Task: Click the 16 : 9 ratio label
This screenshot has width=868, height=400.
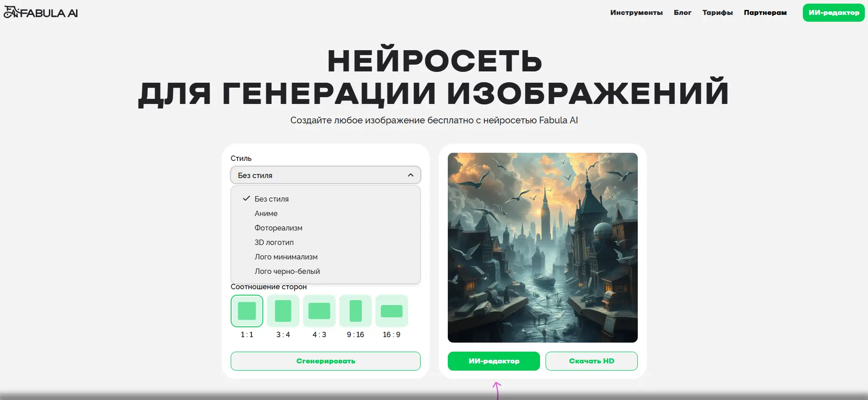Action: point(392,334)
